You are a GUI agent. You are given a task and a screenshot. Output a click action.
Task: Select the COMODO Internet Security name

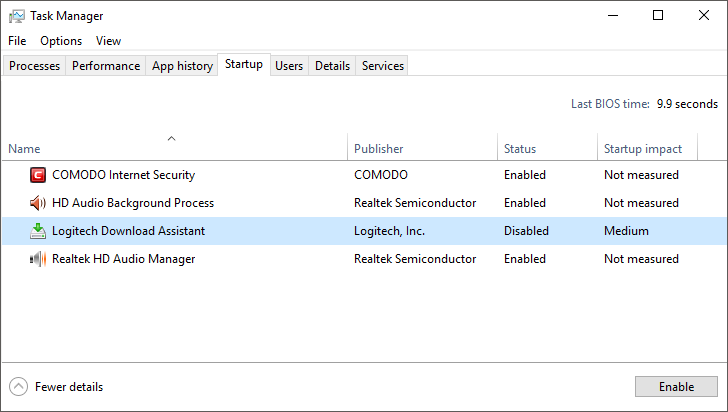(124, 175)
